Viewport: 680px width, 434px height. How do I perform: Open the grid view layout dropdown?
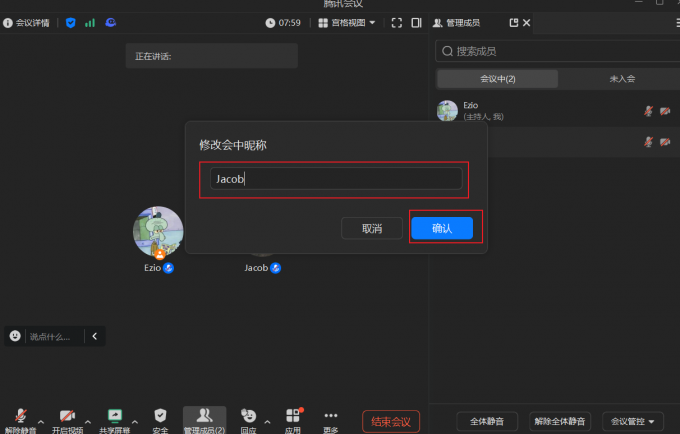[347, 23]
